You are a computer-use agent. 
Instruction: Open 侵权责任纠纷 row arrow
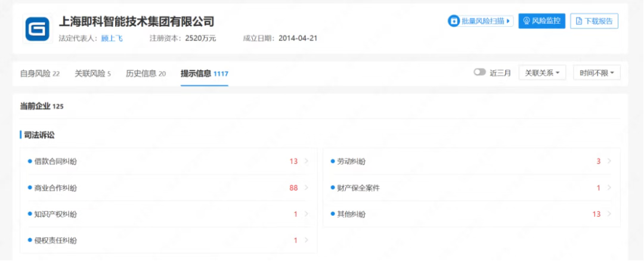(x=306, y=240)
